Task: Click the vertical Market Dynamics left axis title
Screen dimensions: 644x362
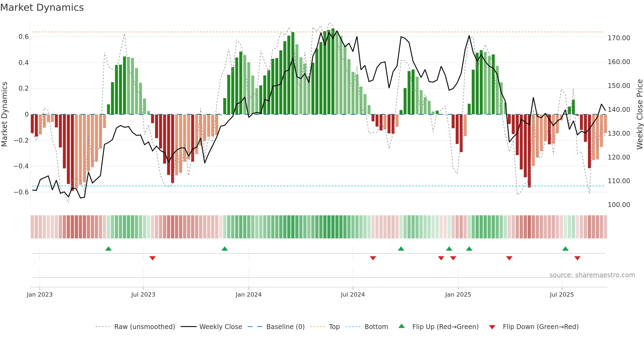Action: coord(4,114)
